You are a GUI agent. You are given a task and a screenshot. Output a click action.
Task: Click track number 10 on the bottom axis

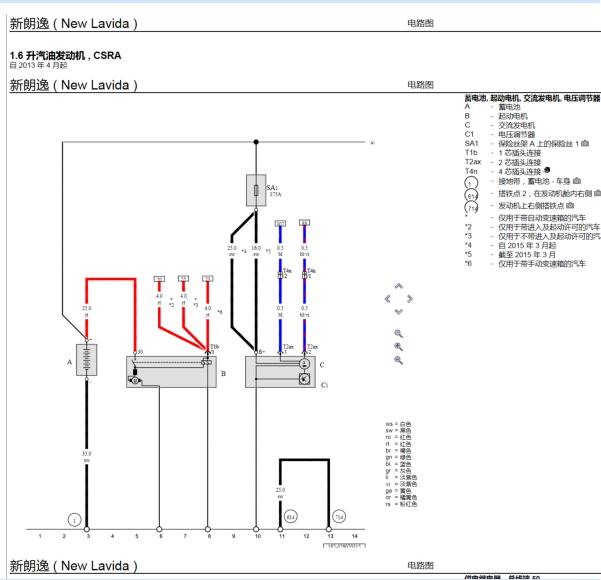[258, 536]
